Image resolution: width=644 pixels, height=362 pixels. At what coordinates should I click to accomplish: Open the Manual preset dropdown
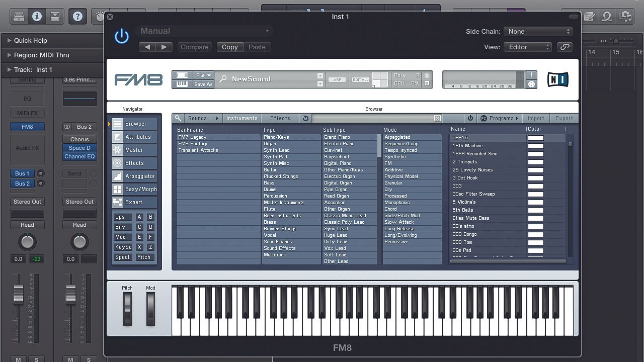pyautogui.click(x=205, y=31)
